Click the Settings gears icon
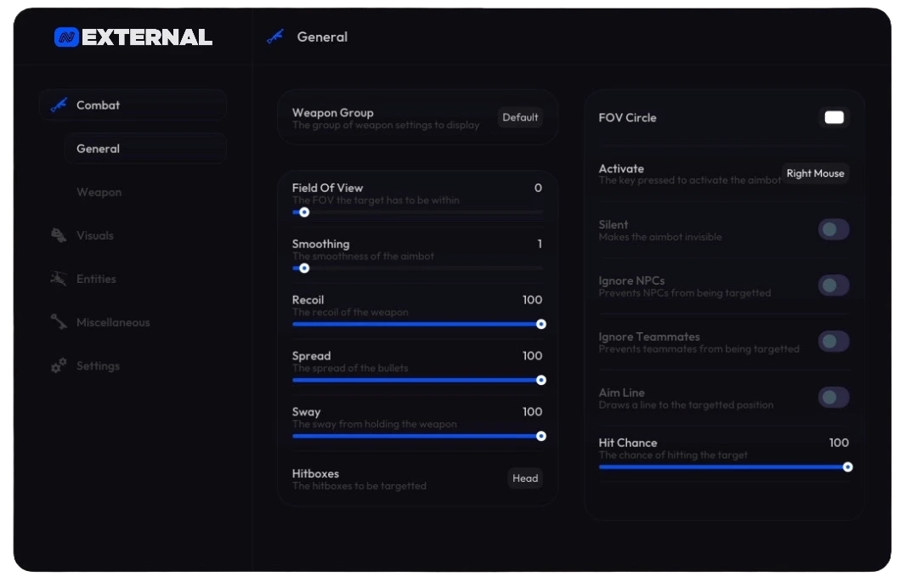 59,365
